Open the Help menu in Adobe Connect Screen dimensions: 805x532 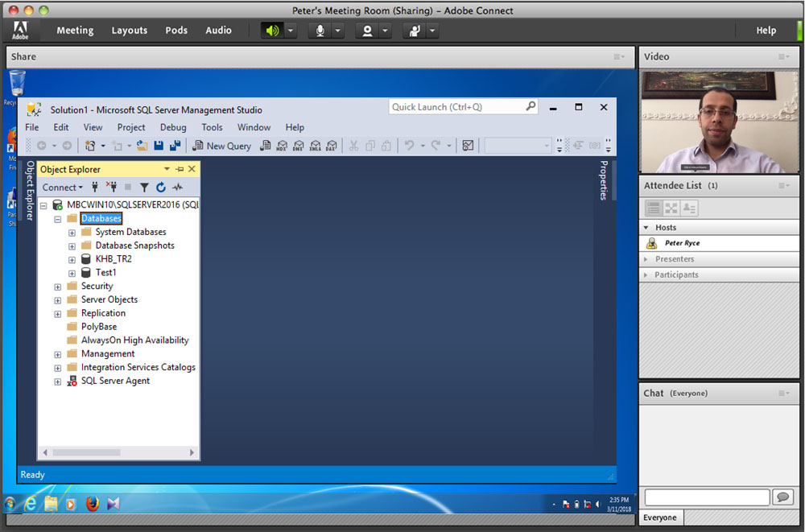point(766,31)
